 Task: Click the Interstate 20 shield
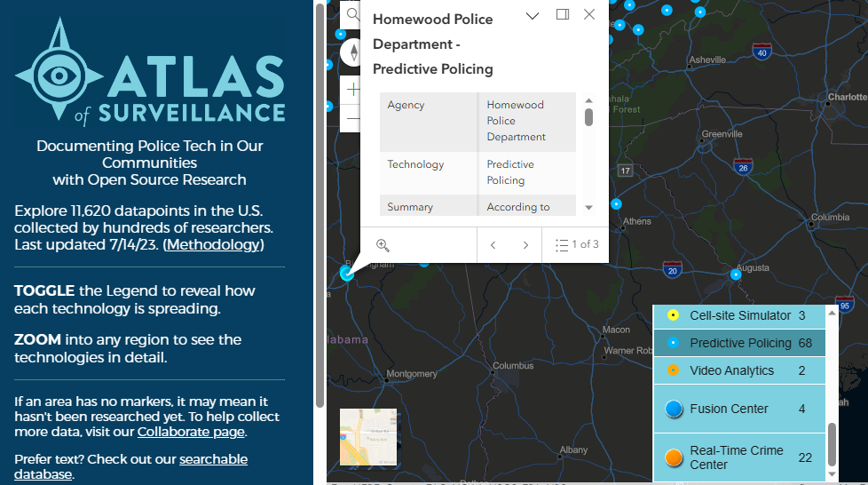coord(672,270)
